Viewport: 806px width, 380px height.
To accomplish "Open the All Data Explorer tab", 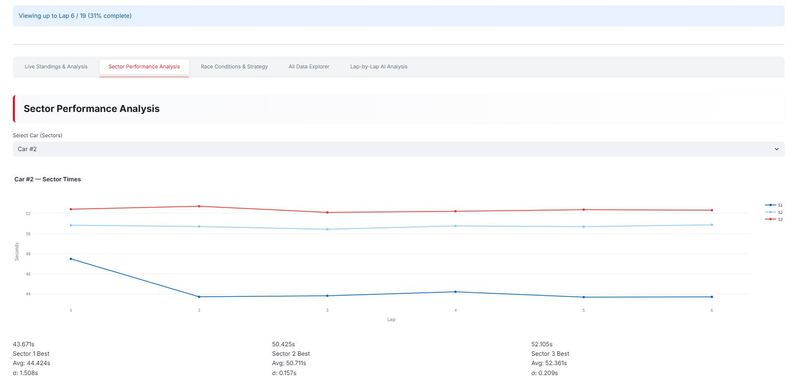I will 308,67.
